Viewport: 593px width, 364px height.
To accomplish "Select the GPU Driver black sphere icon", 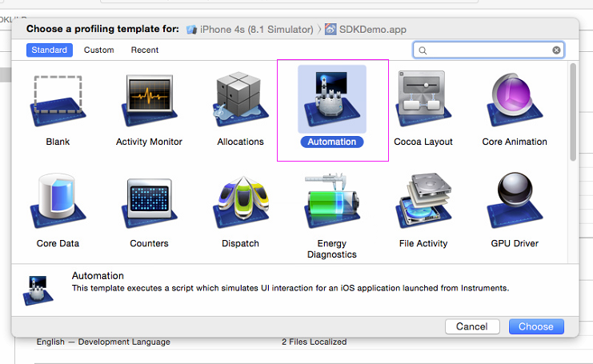I will click(x=515, y=201).
